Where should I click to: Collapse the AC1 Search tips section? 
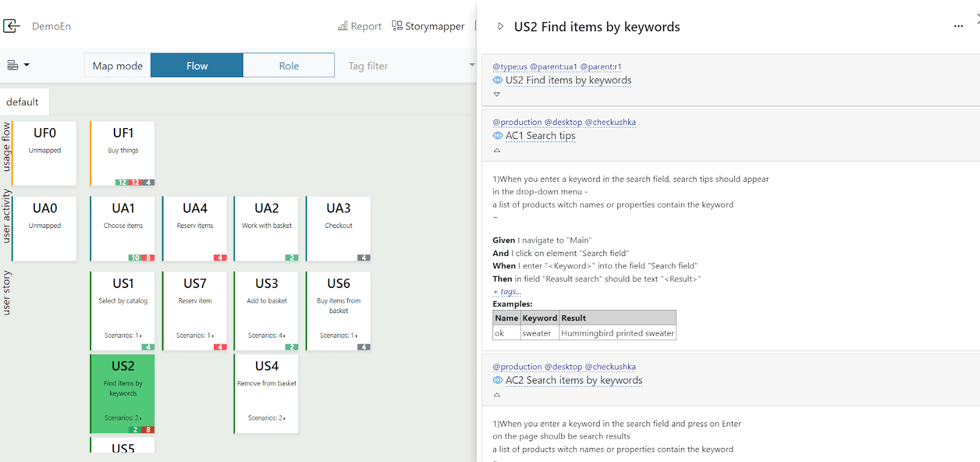(497, 150)
